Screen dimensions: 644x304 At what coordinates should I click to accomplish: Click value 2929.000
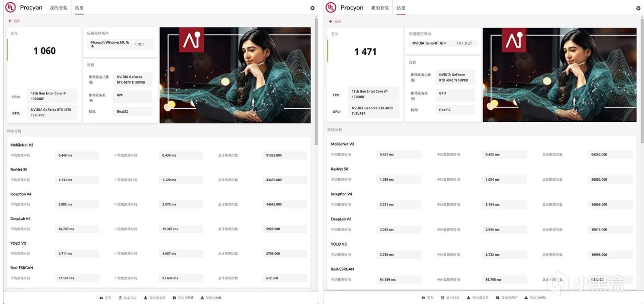coord(285,229)
